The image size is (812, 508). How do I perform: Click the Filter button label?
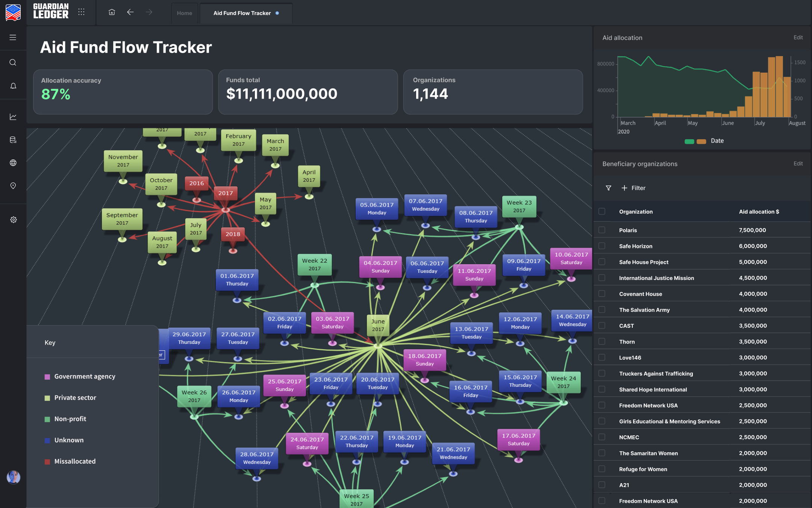tap(638, 188)
